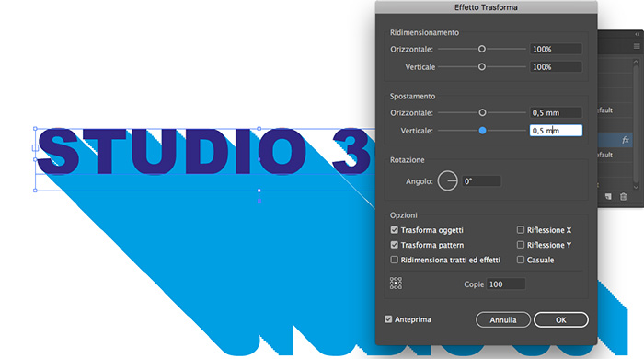Viewport: 644px width, 359px height.
Task: Click the Annulla button
Action: (503, 319)
